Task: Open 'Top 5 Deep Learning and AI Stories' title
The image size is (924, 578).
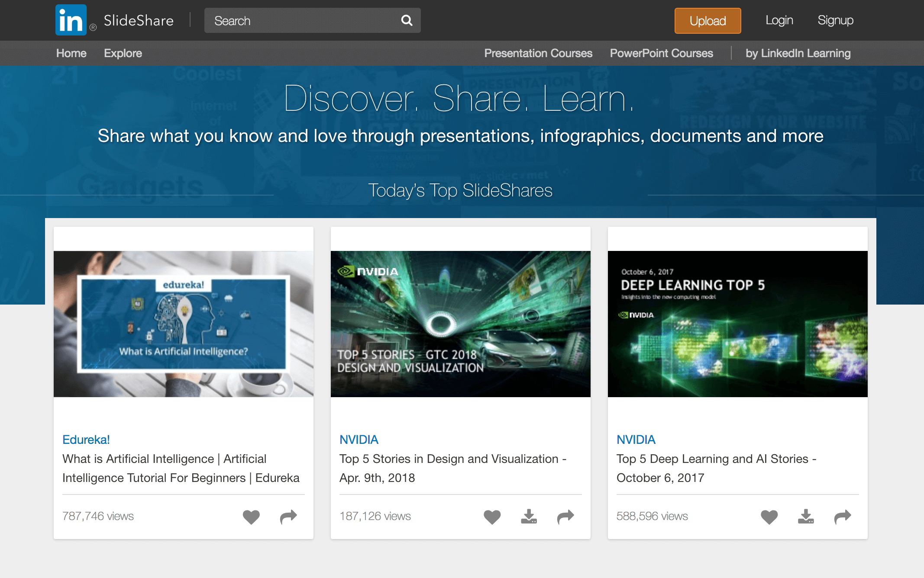Action: point(717,468)
